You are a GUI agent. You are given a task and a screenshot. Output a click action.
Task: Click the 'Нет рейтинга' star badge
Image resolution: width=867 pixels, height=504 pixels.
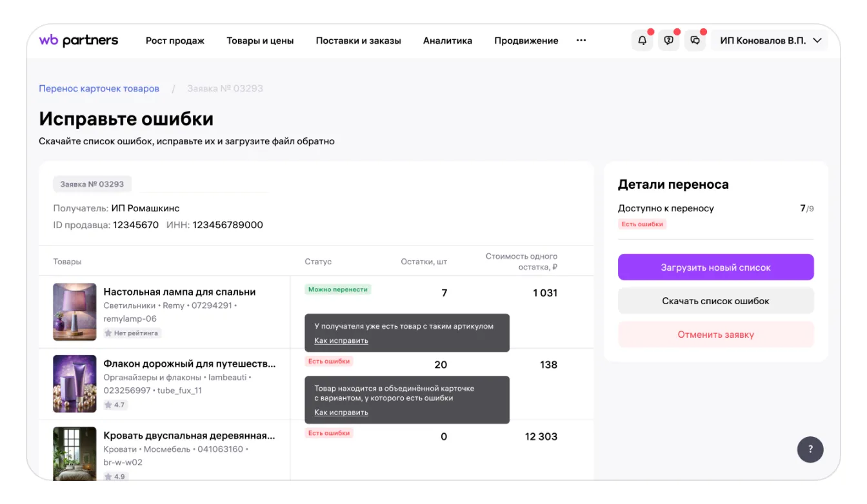pos(132,333)
